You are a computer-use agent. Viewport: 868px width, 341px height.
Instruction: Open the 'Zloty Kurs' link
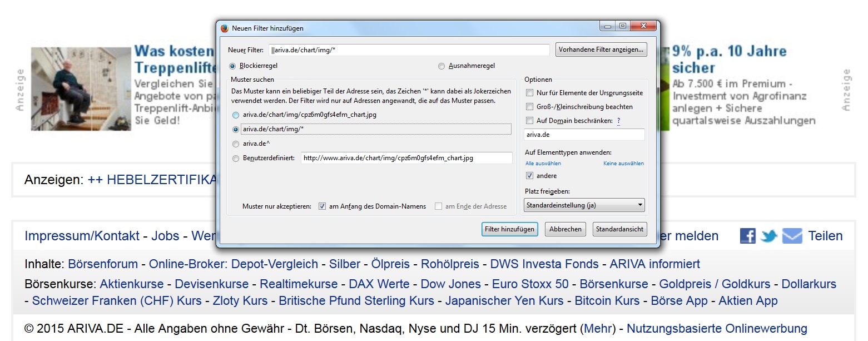pos(240,301)
